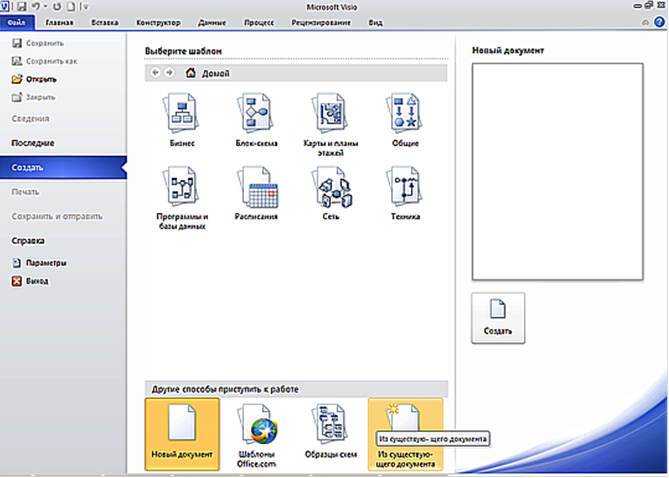Open the Сеть template category

pyautogui.click(x=331, y=193)
